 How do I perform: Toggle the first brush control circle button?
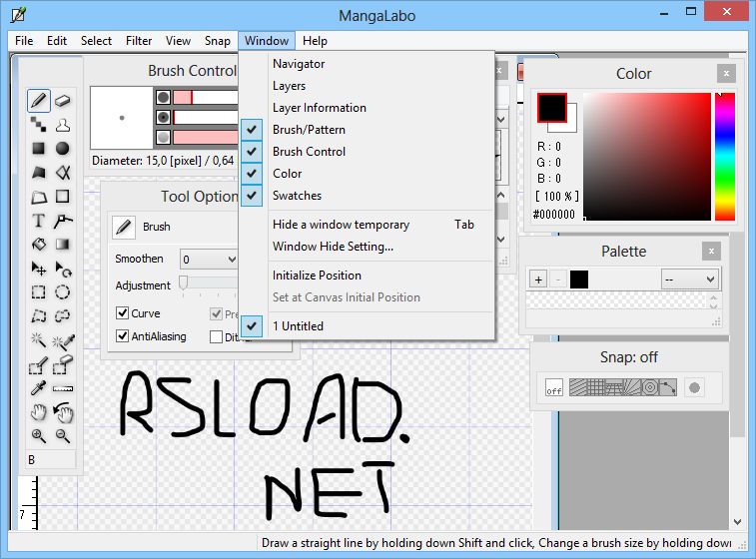[x=164, y=98]
